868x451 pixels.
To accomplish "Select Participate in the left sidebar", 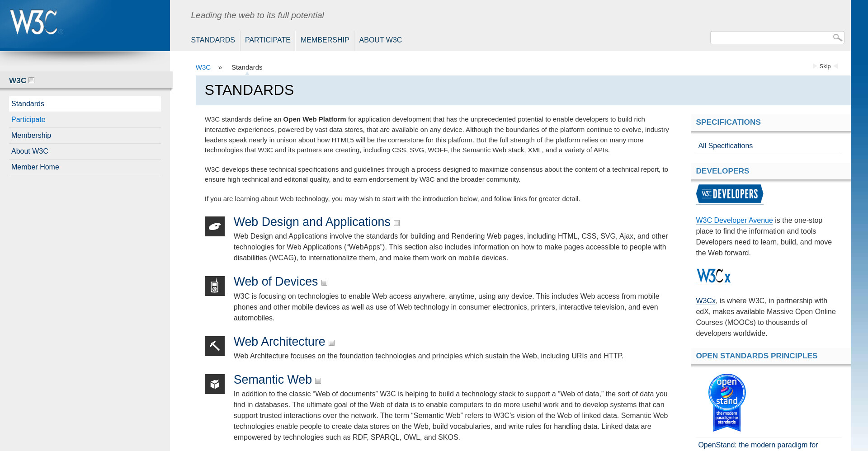I will [85, 120].
